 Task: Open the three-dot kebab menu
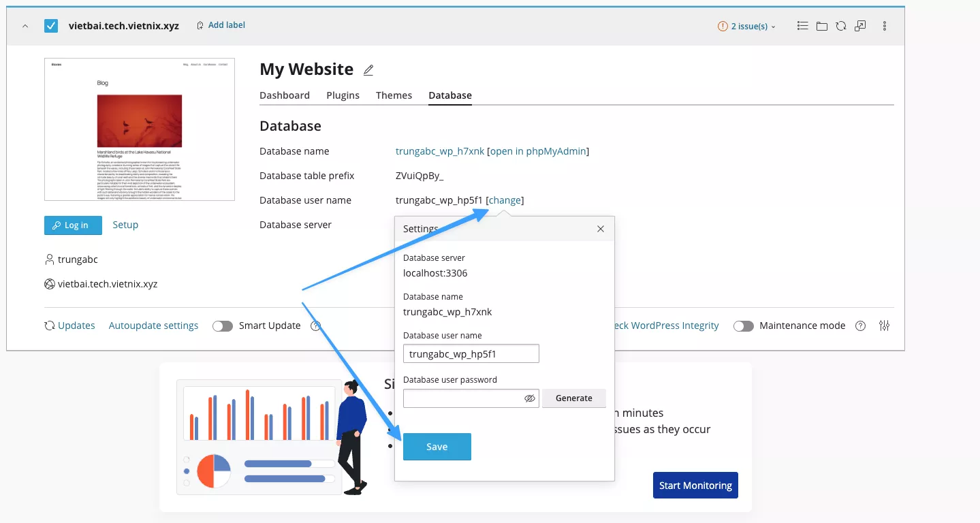(884, 25)
